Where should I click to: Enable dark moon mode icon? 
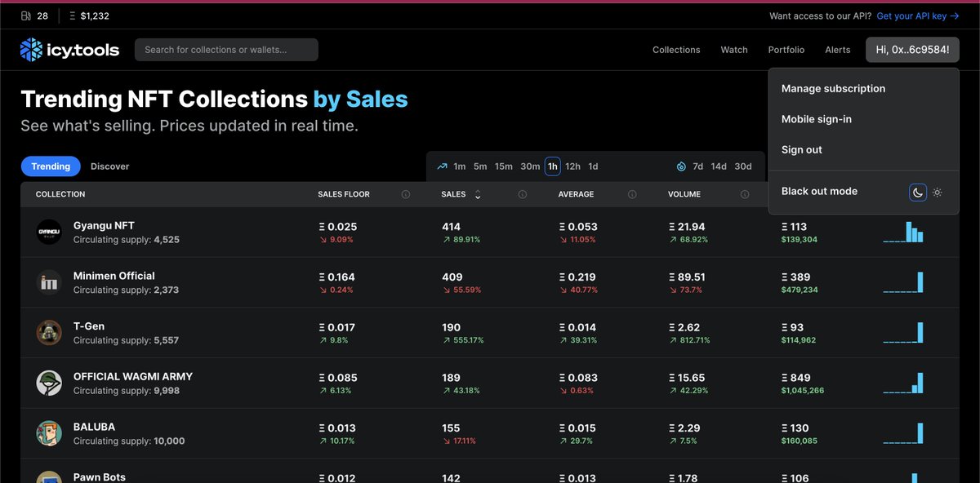[918, 192]
